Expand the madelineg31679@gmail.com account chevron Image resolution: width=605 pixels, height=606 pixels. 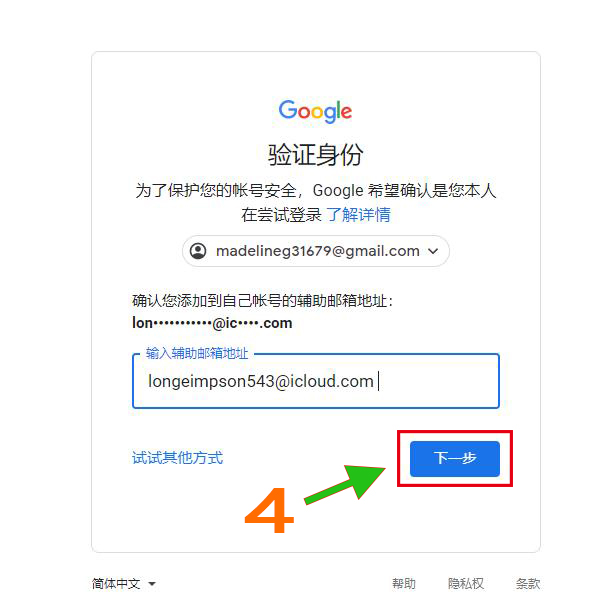433,251
